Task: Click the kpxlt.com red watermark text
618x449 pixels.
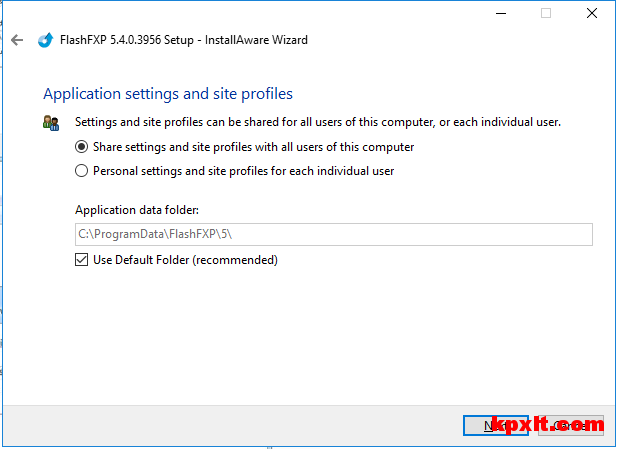Action: (x=548, y=425)
